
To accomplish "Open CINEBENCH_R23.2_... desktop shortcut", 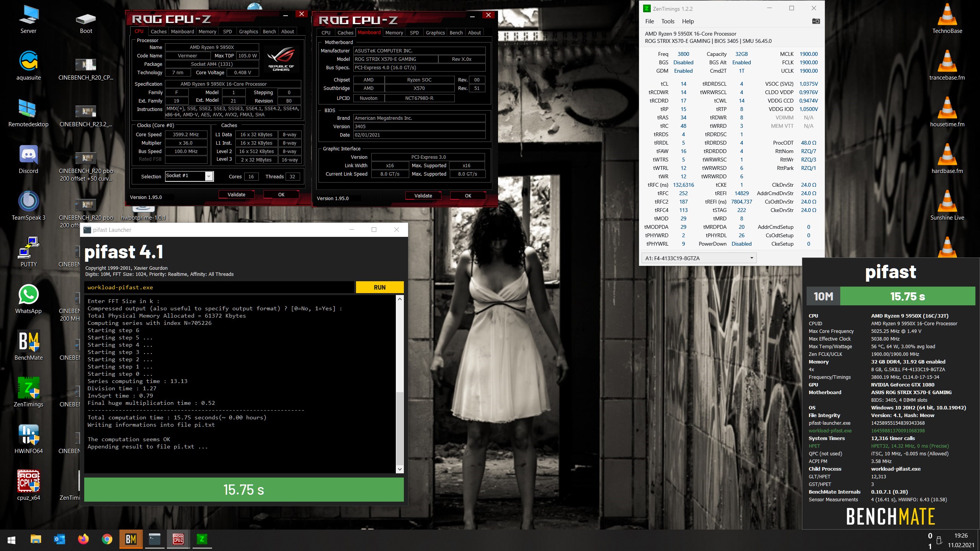I will (x=86, y=116).
